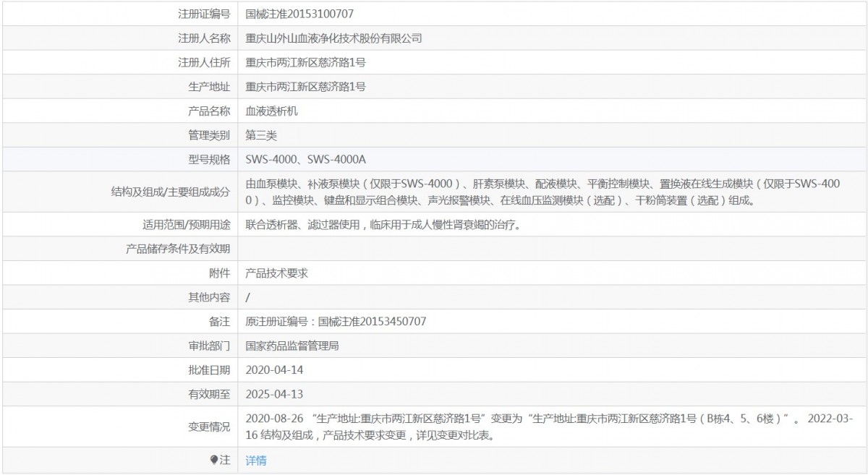
Task: Click the 其他内容 label
Action: pos(209,297)
